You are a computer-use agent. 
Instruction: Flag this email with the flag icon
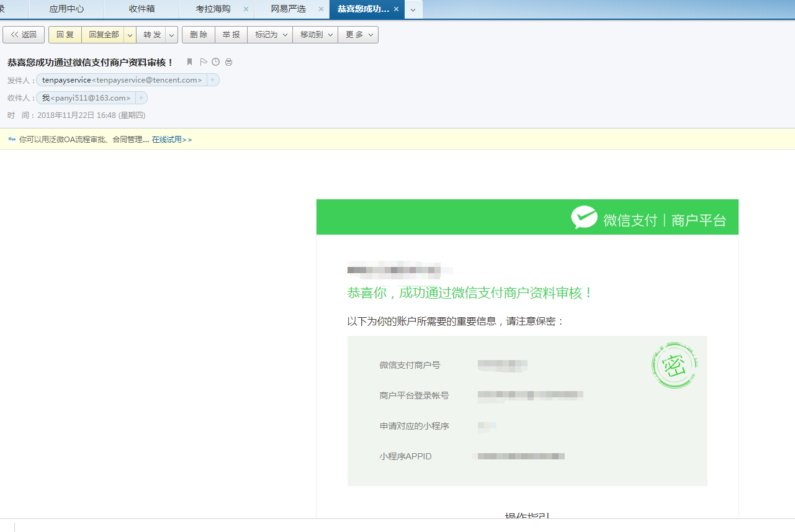[203, 62]
